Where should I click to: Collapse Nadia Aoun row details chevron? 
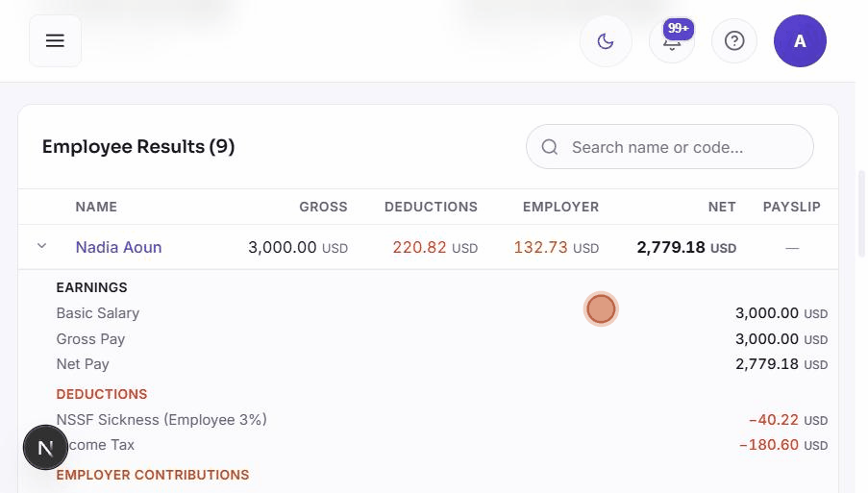click(x=41, y=246)
